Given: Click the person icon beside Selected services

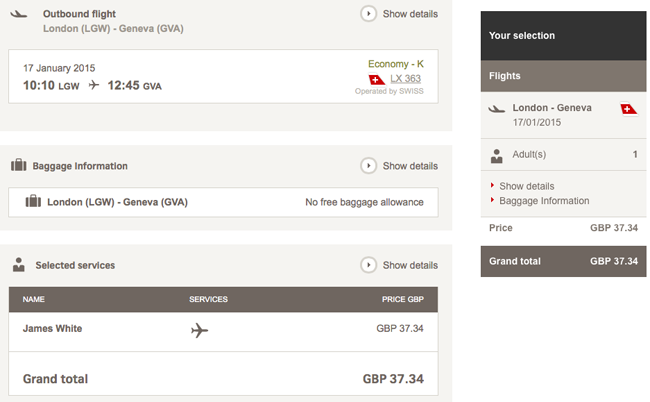Looking at the screenshot, I should click(x=19, y=265).
